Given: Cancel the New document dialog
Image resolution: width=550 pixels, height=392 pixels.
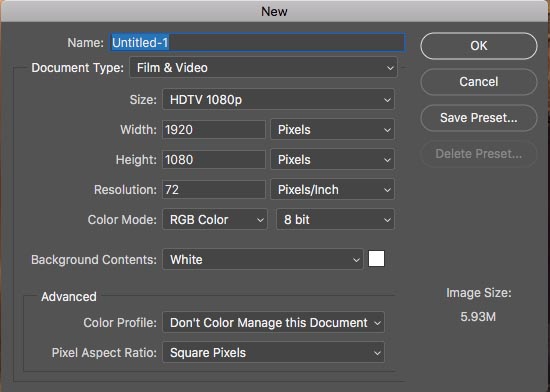Looking at the screenshot, I should [478, 82].
